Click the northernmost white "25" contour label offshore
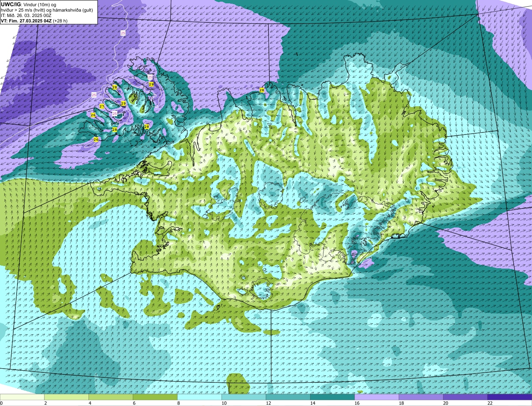Screen dimensions: 532x406 click(x=123, y=33)
